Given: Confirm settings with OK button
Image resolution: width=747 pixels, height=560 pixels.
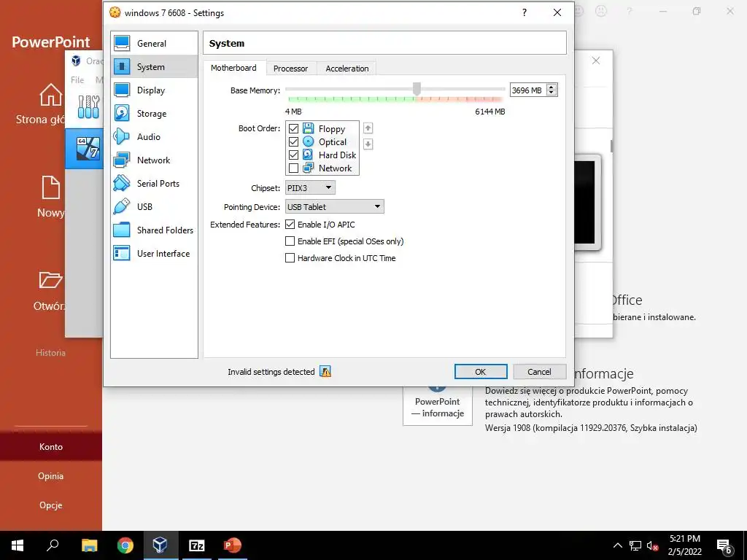Looking at the screenshot, I should (481, 371).
